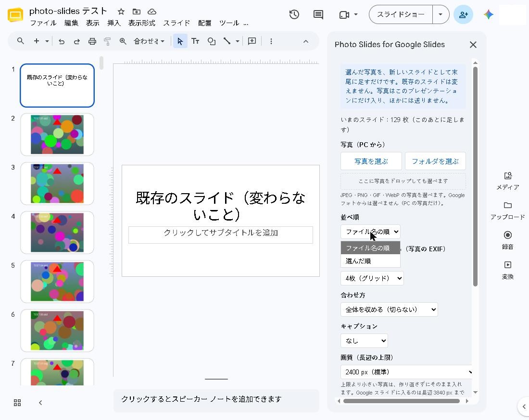Start the スライドショー presentation
This screenshot has width=529, height=420.
tap(401, 14)
